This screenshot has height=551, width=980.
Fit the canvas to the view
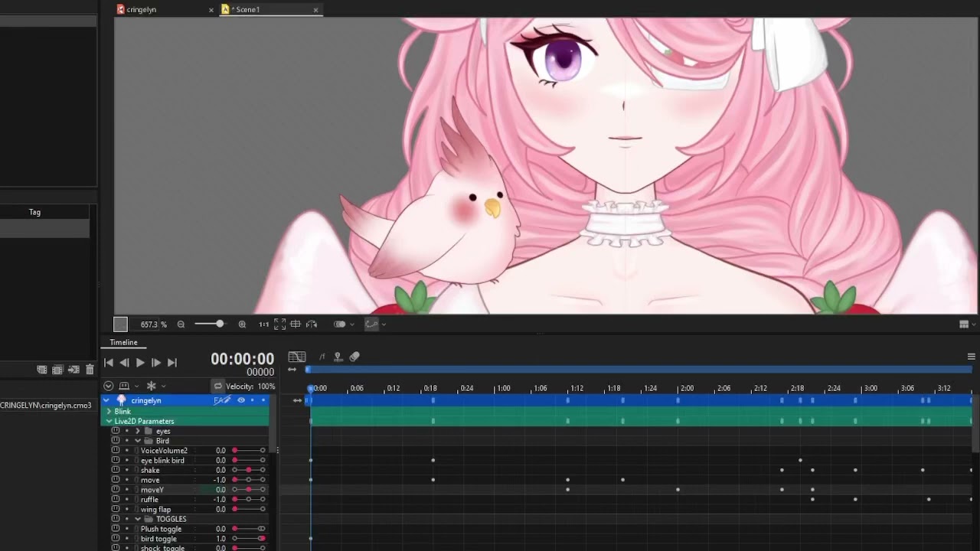point(279,324)
